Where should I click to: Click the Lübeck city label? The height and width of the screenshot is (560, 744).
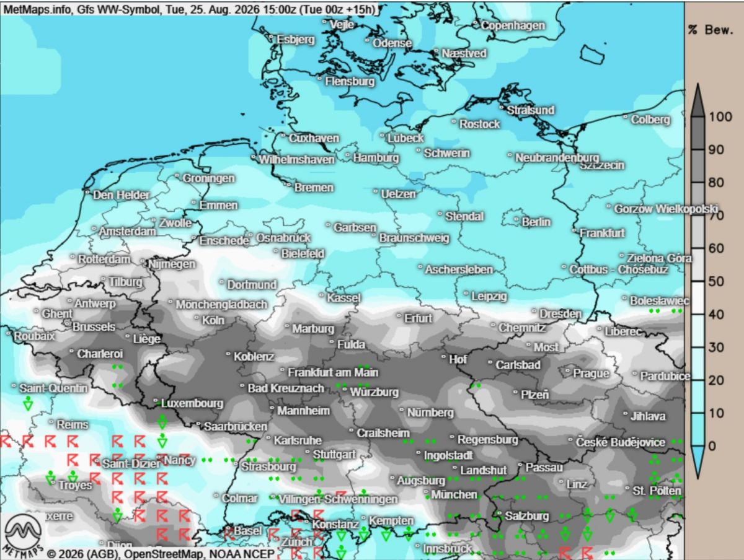click(406, 138)
